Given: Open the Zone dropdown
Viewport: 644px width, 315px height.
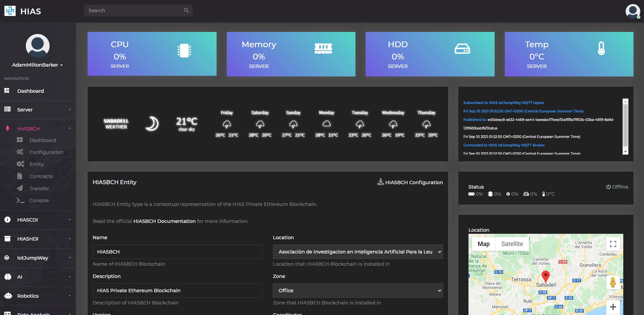Looking at the screenshot, I should [358, 291].
